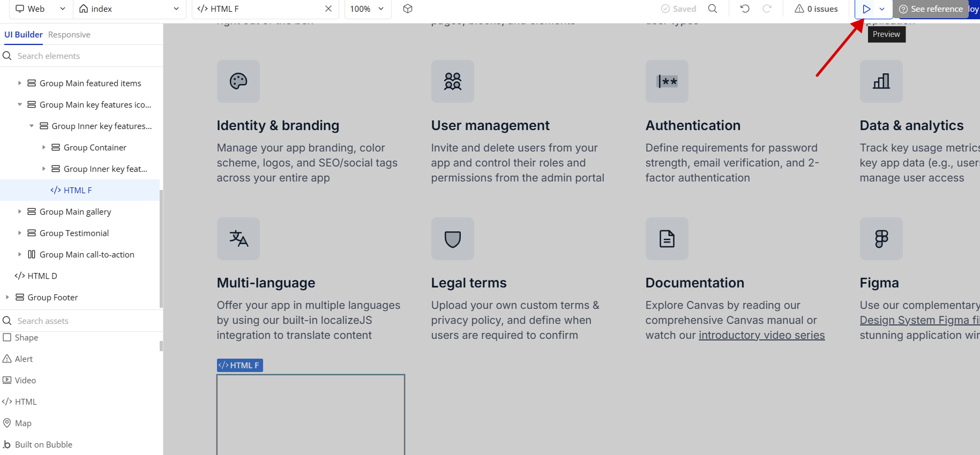
Task: Expand the Group Footer arrow
Action: [8, 297]
